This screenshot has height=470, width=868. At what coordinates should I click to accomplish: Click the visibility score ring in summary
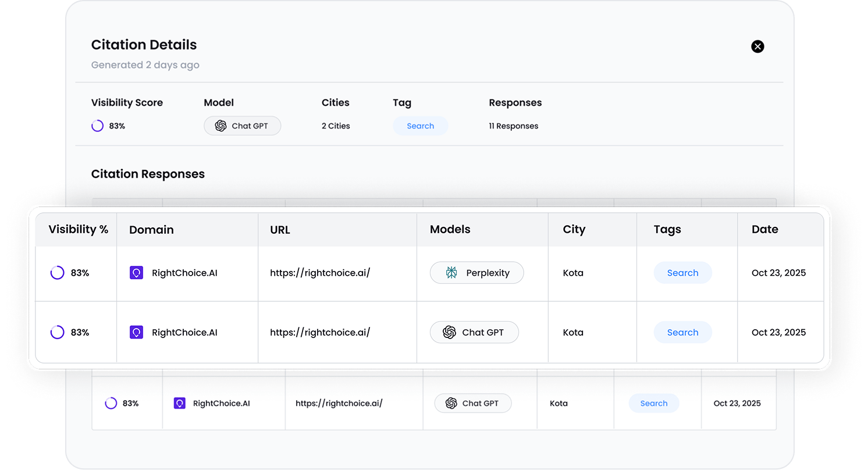[x=98, y=126]
